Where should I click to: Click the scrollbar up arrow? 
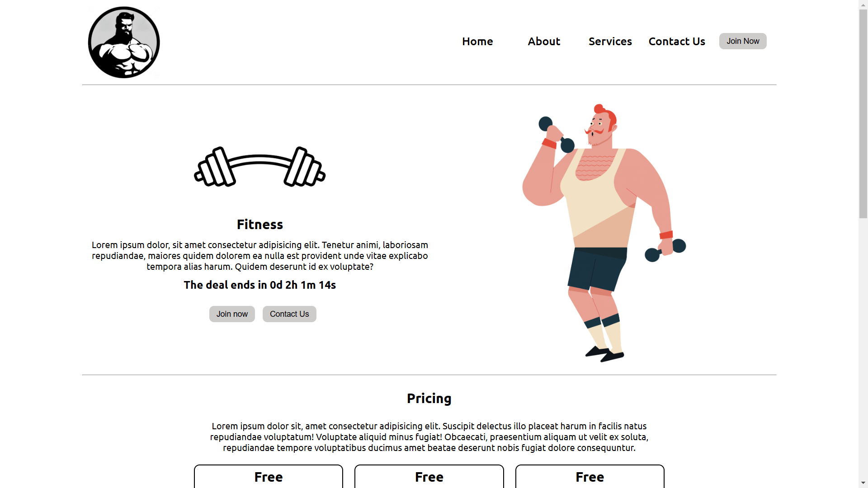(x=863, y=4)
